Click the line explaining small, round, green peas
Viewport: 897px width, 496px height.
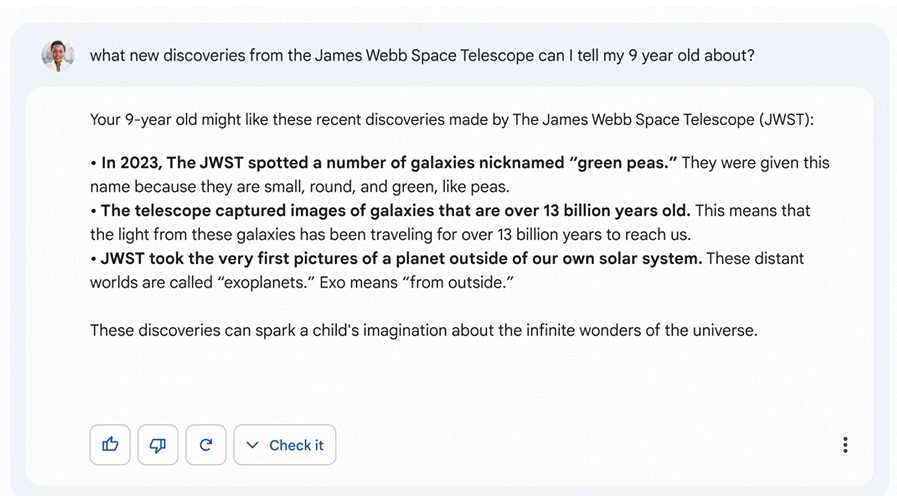click(300, 187)
